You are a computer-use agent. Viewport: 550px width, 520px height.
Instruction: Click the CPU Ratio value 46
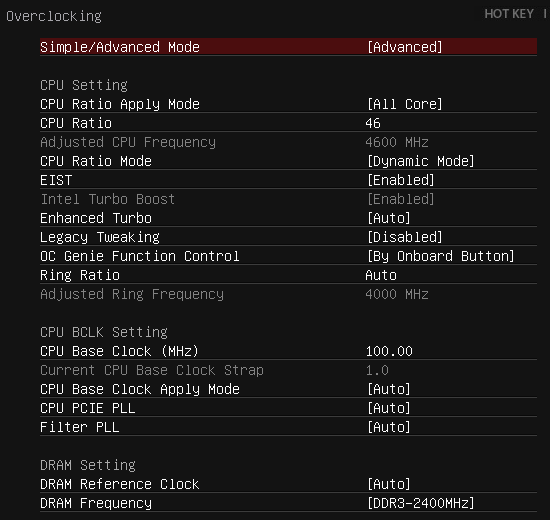(x=373, y=123)
